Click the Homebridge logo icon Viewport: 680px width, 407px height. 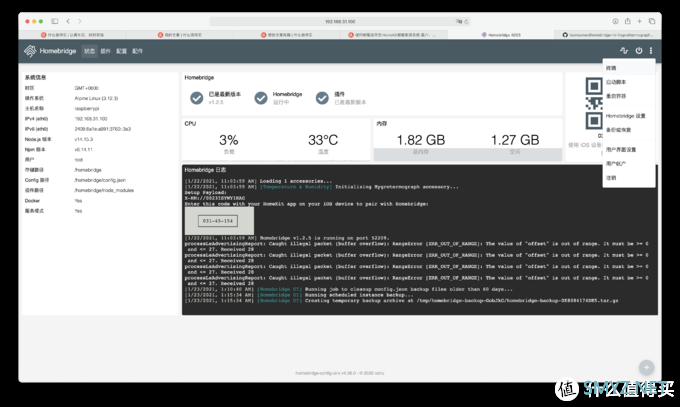point(30,51)
